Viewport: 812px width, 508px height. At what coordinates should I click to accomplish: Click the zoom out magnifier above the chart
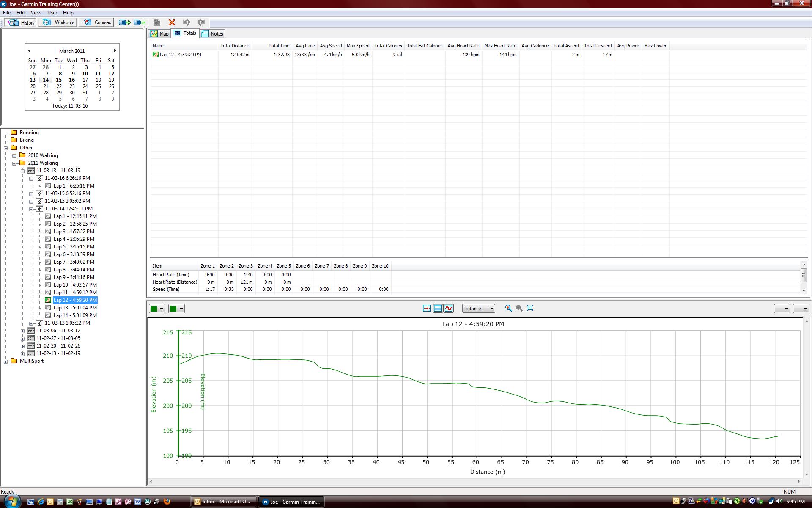519,308
